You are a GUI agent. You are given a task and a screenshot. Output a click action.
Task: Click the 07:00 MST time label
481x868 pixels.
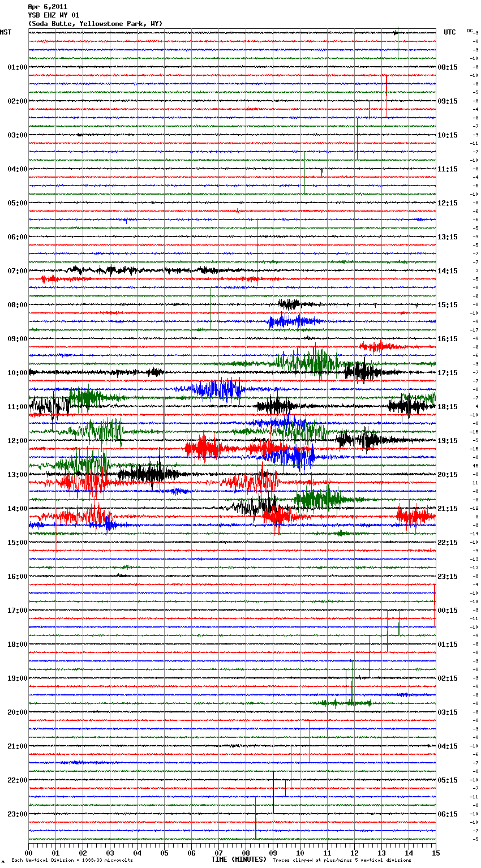[x=17, y=271]
